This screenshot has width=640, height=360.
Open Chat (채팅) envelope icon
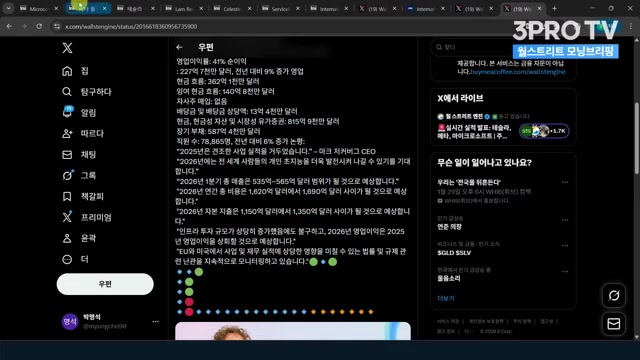(x=67, y=155)
